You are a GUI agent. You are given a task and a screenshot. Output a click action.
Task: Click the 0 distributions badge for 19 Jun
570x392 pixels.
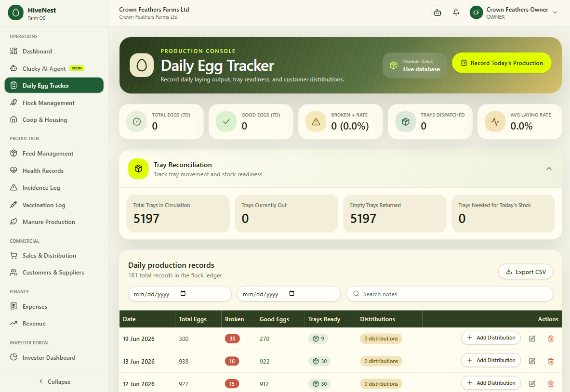(381, 339)
